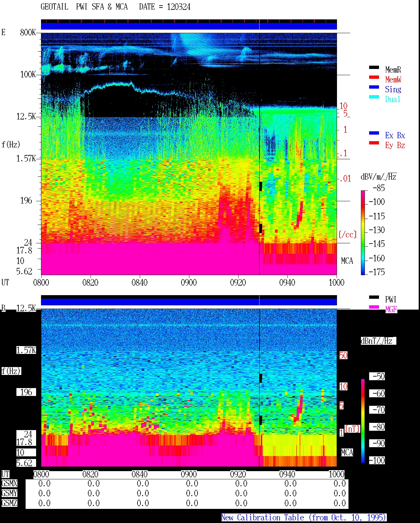Click the Sing legend label
Image resolution: width=420 pixels, height=523 pixels.
393,89
